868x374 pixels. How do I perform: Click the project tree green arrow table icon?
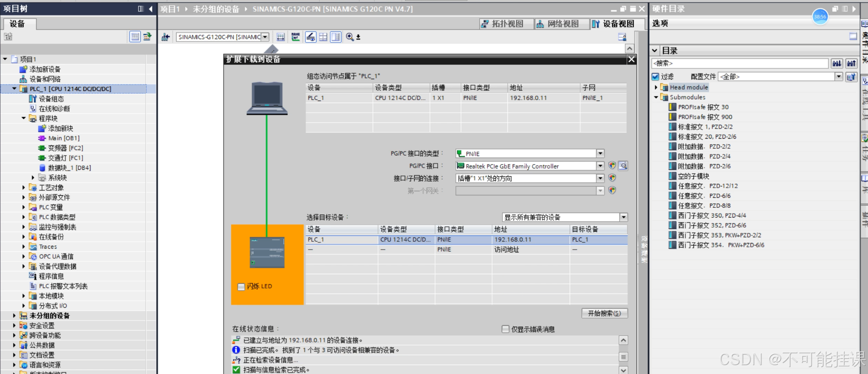pyautogui.click(x=147, y=37)
